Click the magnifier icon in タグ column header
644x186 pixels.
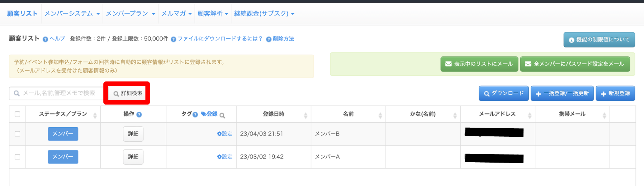tap(222, 115)
